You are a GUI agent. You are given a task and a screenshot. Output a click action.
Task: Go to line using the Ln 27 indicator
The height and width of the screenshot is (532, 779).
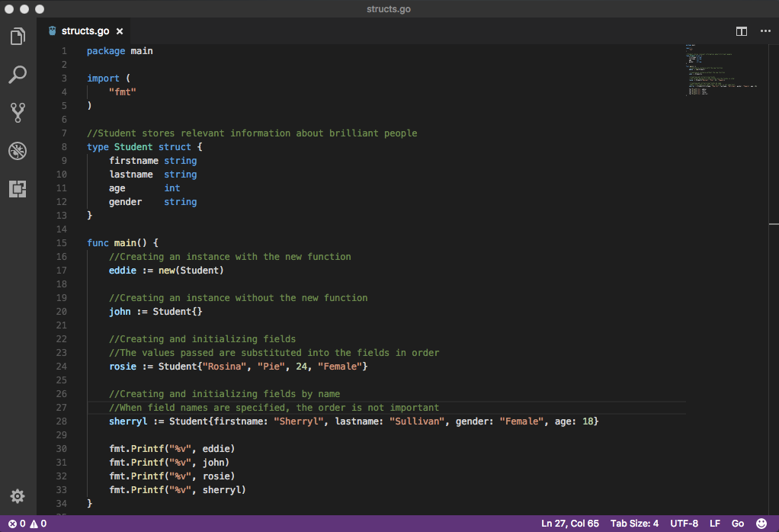pyautogui.click(x=570, y=524)
